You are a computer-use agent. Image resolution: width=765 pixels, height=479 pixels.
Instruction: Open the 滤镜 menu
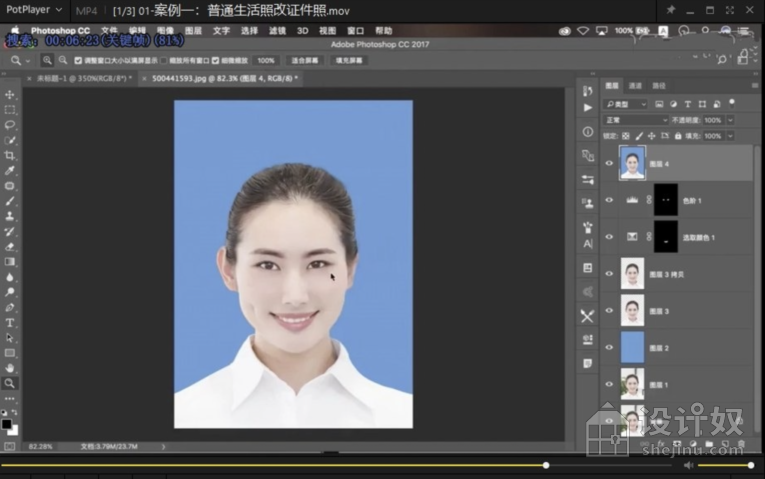pos(278,31)
